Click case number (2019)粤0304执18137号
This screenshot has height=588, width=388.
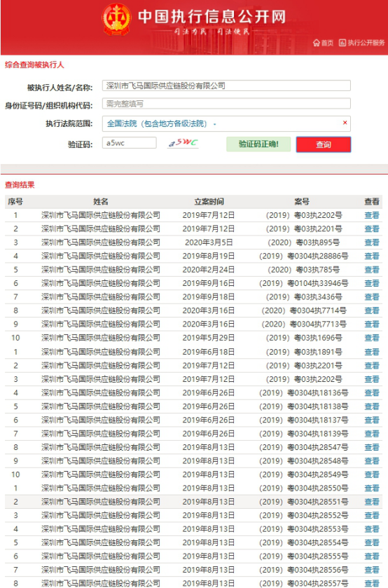point(304,420)
